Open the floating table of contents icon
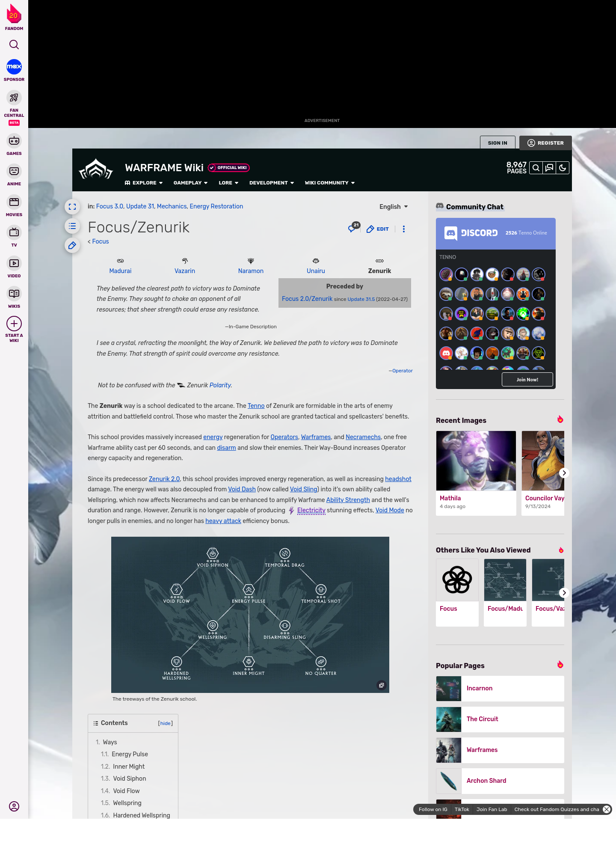The width and height of the screenshot is (616, 856). pos(72,226)
